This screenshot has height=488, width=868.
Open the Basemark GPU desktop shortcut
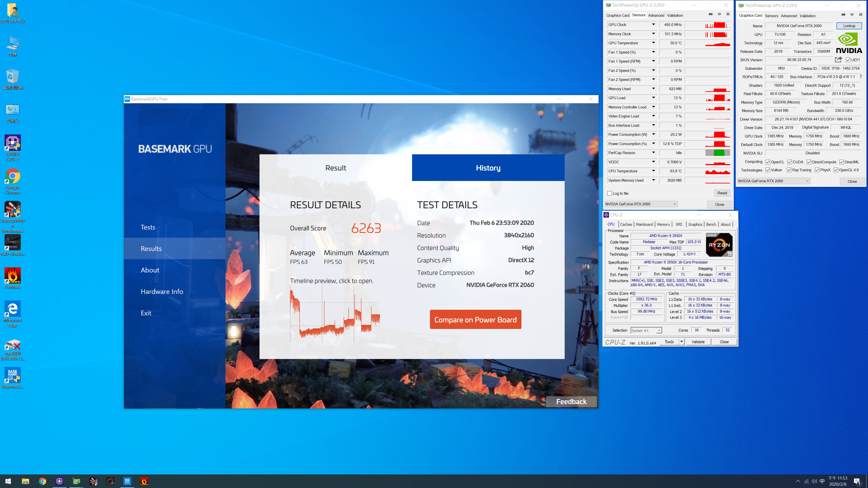(x=12, y=378)
